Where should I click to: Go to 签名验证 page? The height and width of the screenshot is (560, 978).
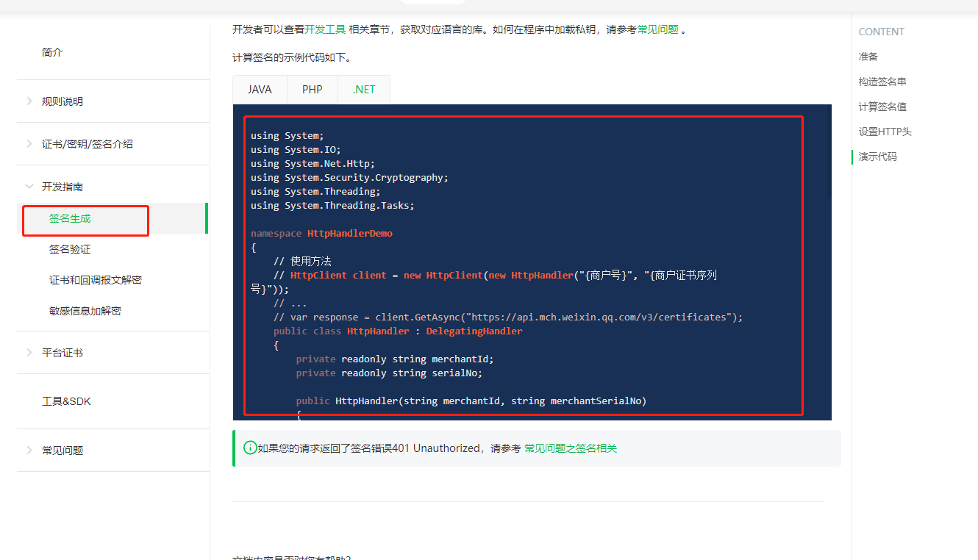coord(70,249)
